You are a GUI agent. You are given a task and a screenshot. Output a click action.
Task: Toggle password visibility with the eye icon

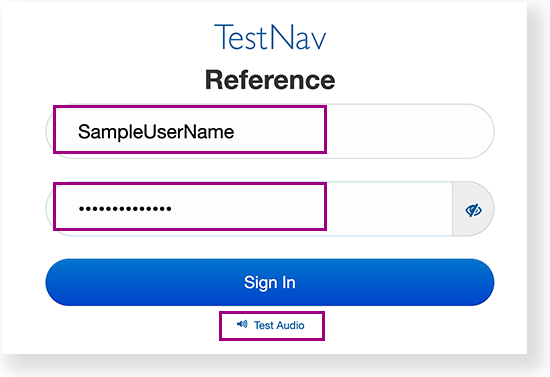click(473, 210)
